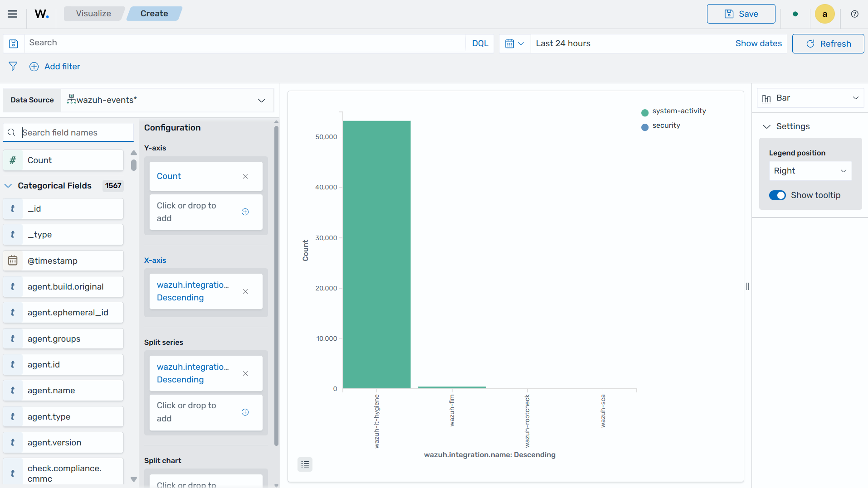Remove the Split series wazuh.integration field
This screenshot has height=488, width=868.
point(245,373)
